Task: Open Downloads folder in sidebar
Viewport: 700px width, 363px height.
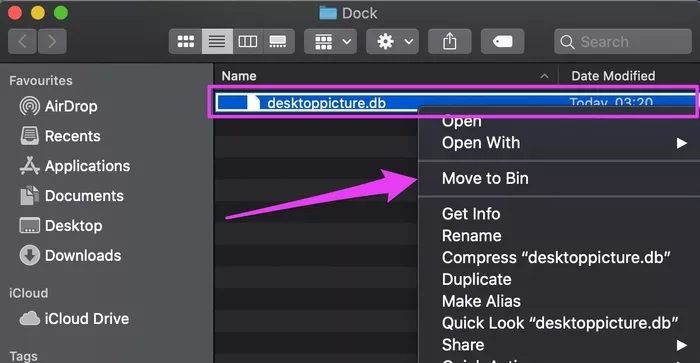Action: coord(70,255)
